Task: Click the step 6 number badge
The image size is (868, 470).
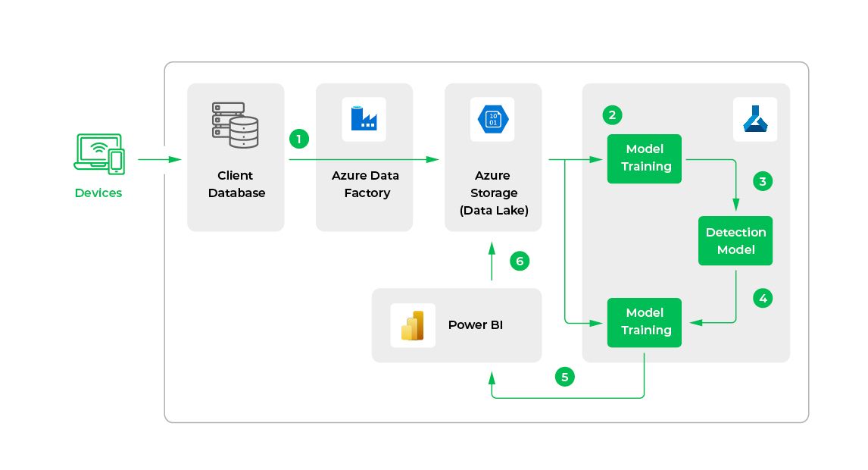Action: point(519,262)
